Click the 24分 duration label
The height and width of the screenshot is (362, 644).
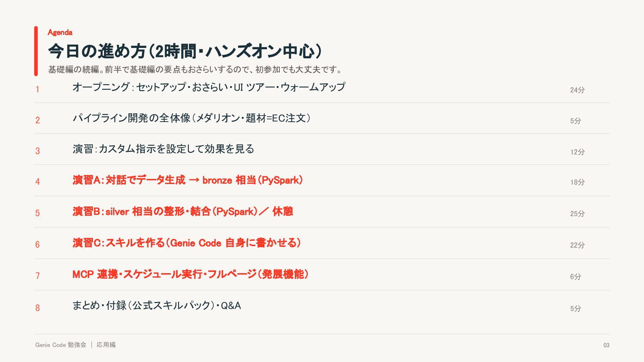tap(577, 90)
